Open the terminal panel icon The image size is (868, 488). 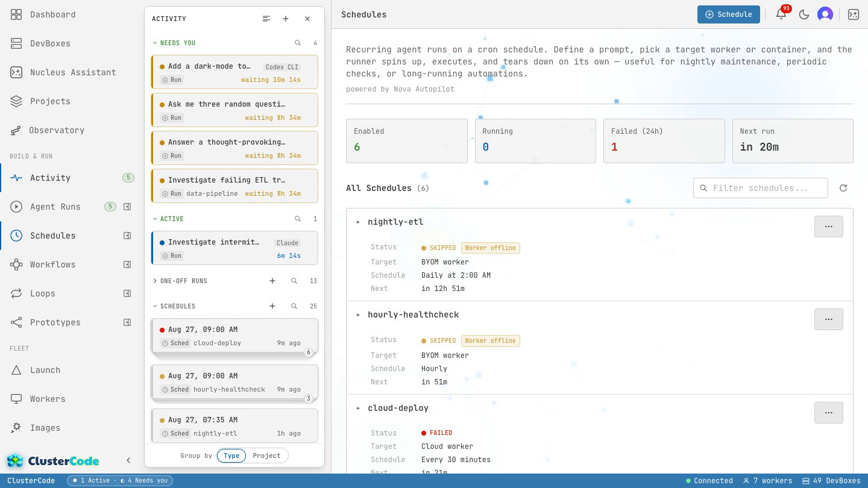(854, 14)
